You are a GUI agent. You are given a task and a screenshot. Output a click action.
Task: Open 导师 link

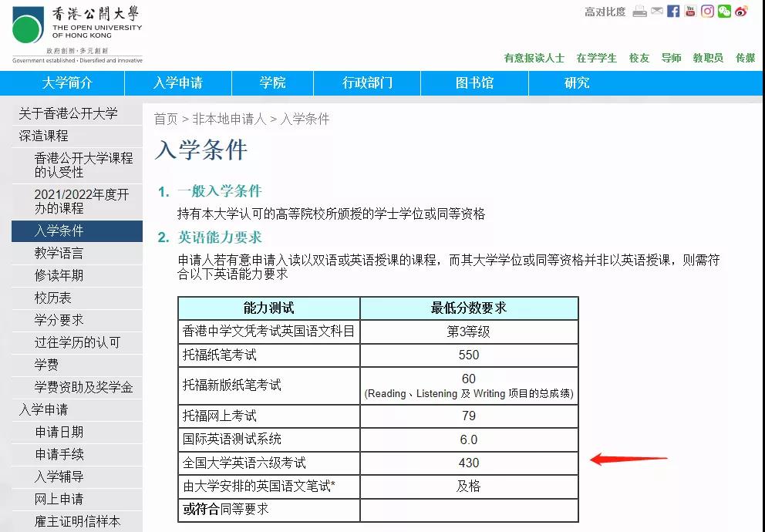672,58
